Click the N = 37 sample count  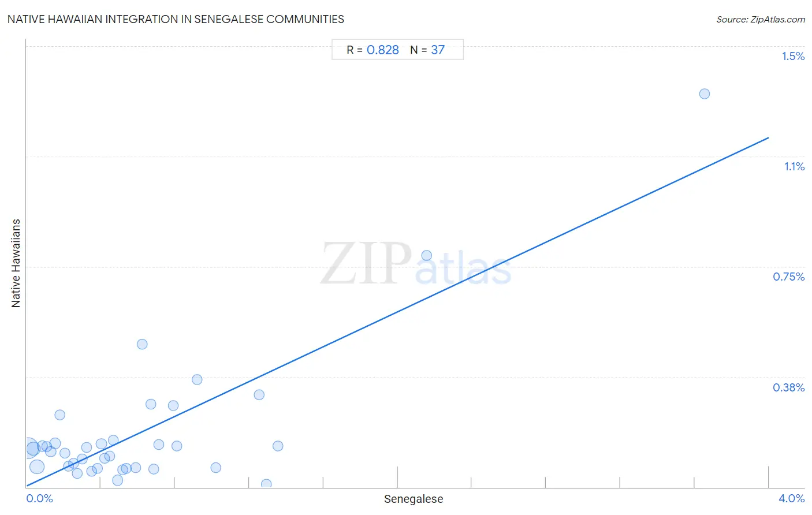pyautogui.click(x=427, y=50)
